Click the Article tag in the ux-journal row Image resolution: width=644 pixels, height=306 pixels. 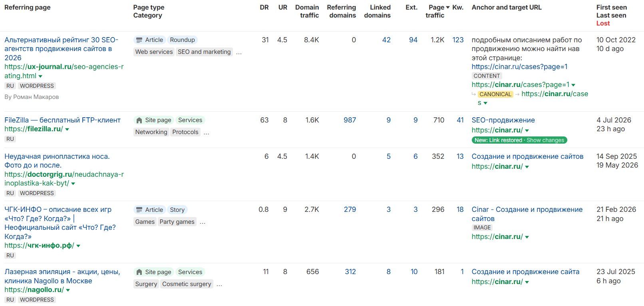(x=149, y=40)
